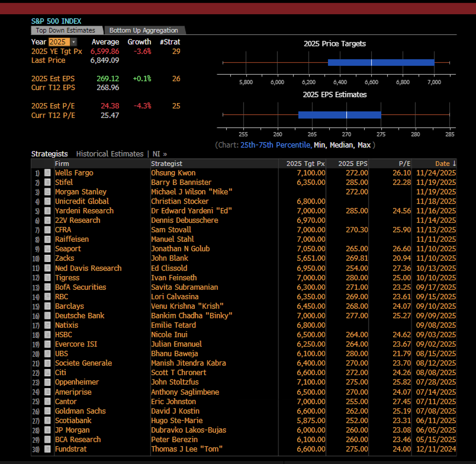Screen dimensions: 476x464
Task: Click the S&P 500 INDEX title
Action: 56,21
